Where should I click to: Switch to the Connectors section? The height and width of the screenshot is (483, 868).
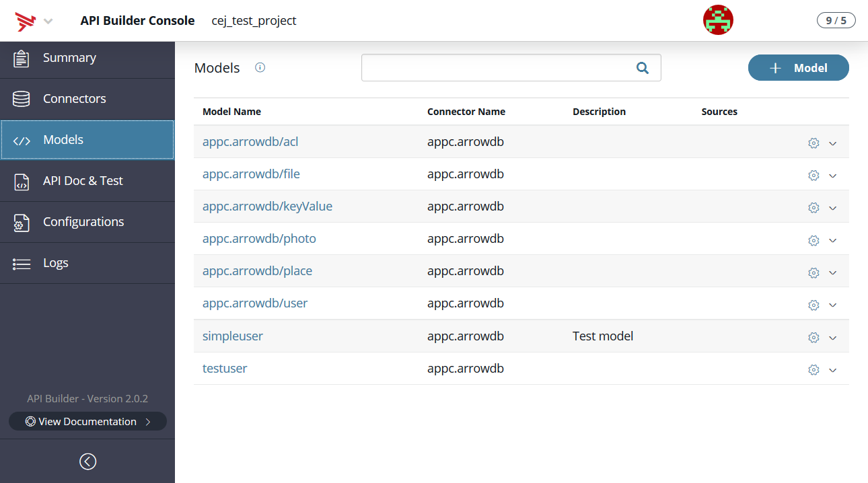74,98
